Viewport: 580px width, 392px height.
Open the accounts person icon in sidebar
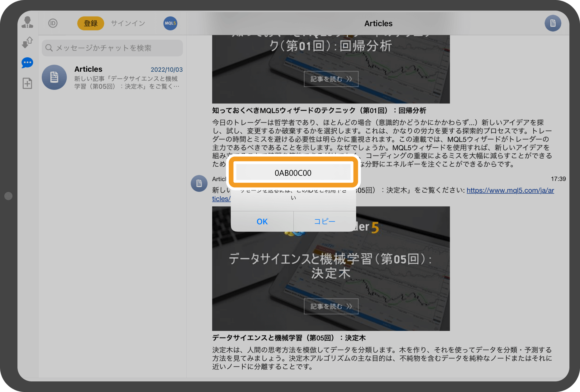(27, 22)
